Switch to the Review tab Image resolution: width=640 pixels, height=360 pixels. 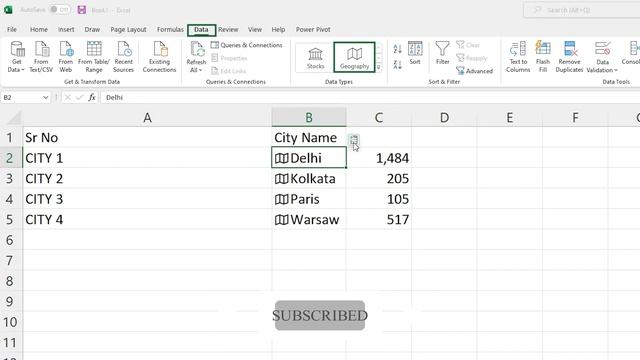coord(228,29)
